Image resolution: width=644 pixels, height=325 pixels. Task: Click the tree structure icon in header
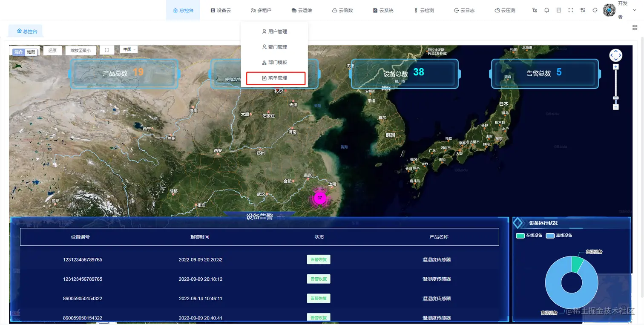click(535, 10)
